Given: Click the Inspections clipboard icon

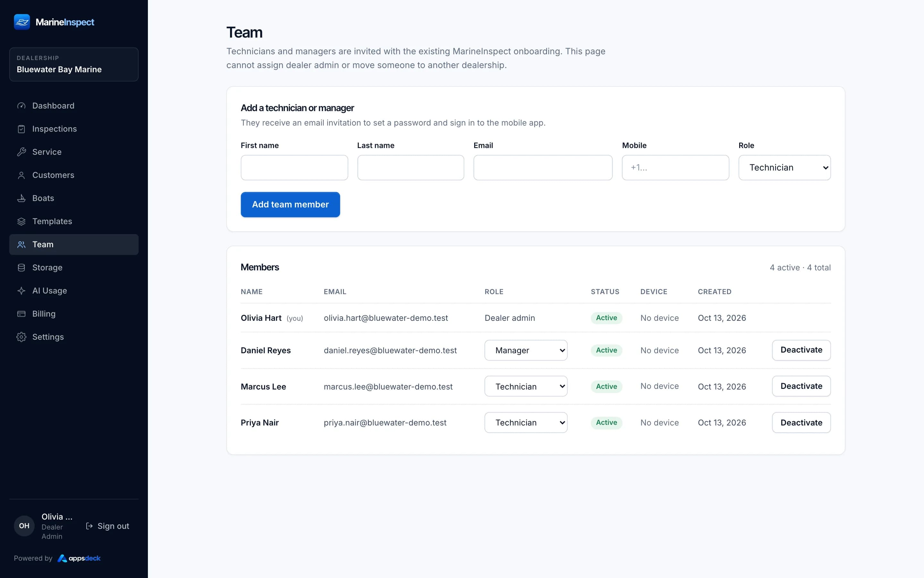Looking at the screenshot, I should [21, 129].
